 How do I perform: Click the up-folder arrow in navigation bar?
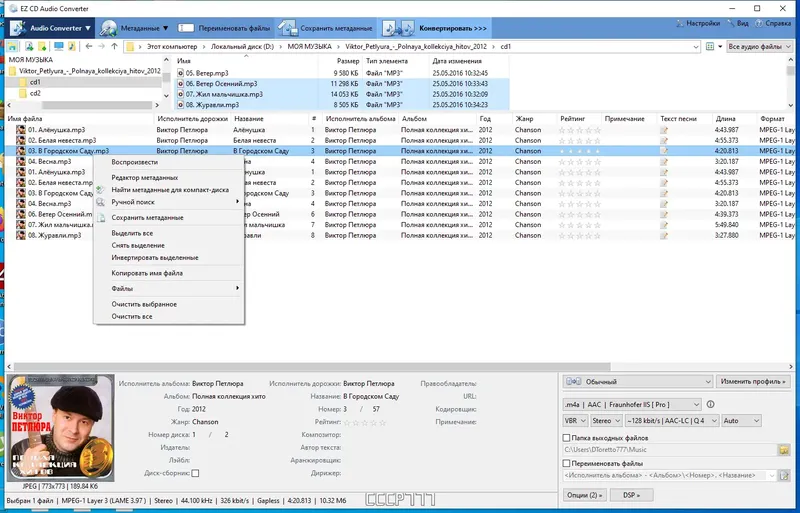tap(114, 46)
